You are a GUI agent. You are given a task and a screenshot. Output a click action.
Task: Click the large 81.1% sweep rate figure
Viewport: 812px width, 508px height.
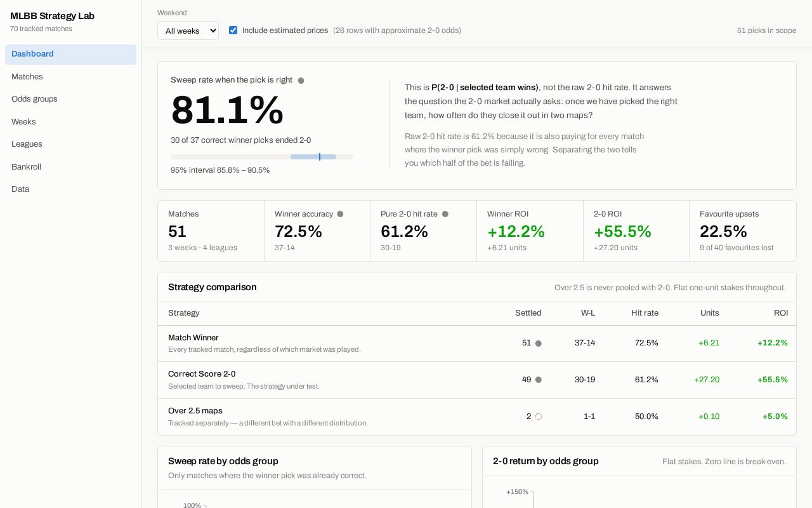[x=227, y=110]
